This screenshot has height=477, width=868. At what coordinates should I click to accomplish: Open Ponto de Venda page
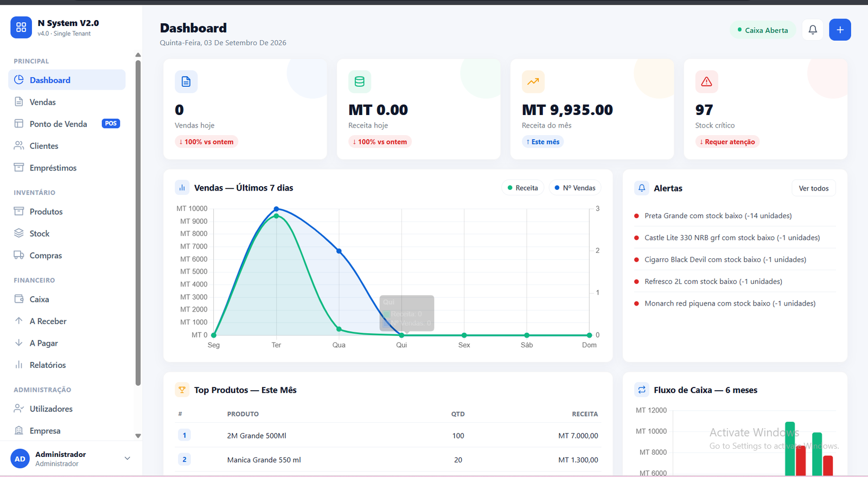[67, 124]
